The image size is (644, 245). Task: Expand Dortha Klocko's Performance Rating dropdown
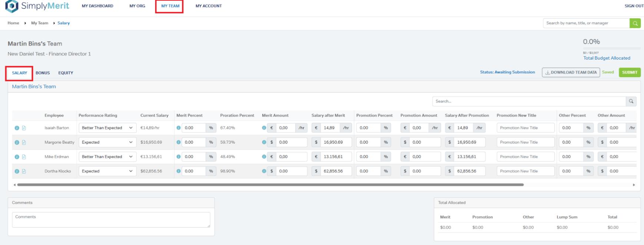click(x=107, y=171)
